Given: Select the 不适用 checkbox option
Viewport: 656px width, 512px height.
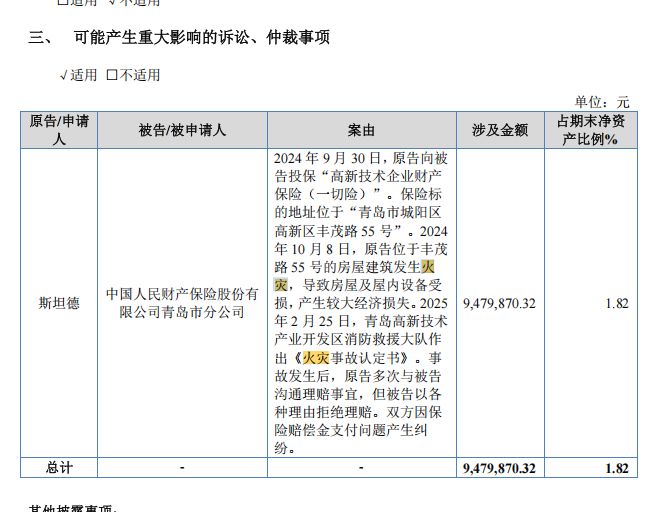Looking at the screenshot, I should (133, 75).
